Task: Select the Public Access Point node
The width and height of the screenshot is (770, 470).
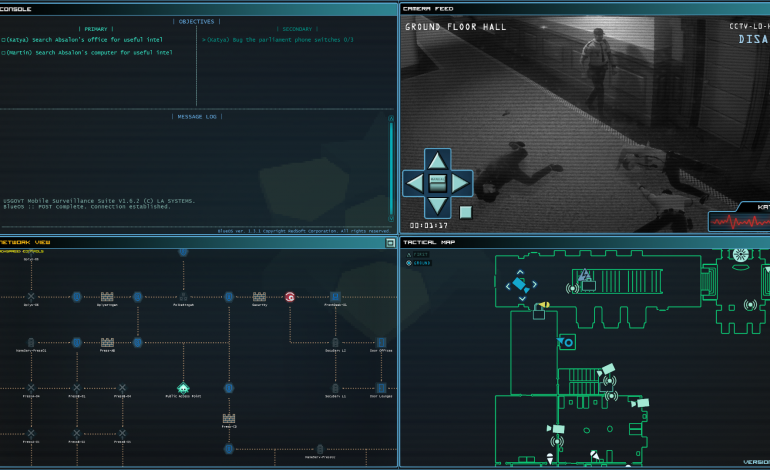Action: coord(184,388)
